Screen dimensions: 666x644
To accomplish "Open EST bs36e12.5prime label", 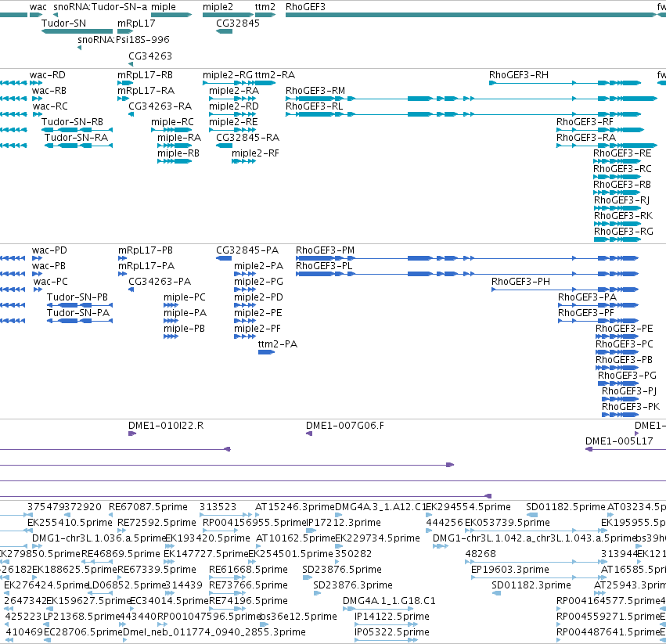I will tap(298, 617).
